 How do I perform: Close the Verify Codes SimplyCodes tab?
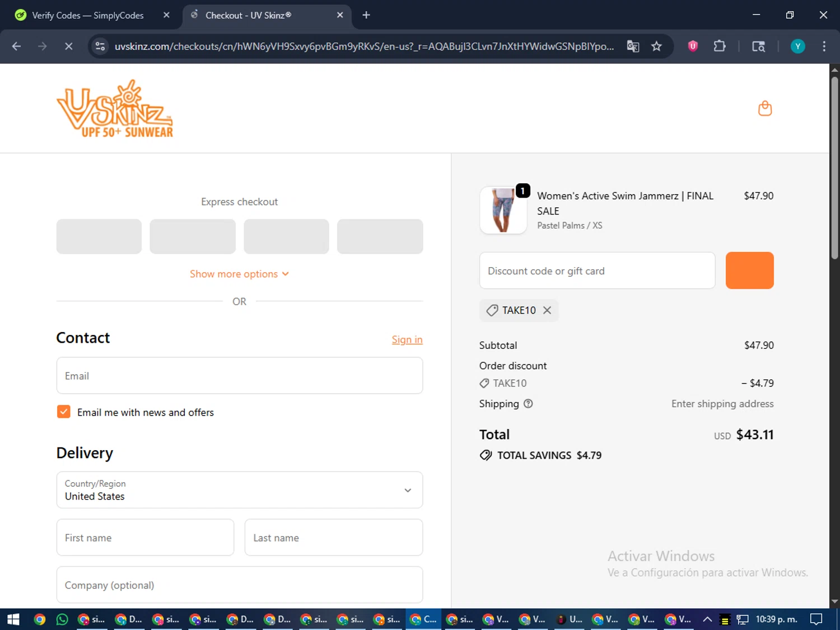coord(166,15)
